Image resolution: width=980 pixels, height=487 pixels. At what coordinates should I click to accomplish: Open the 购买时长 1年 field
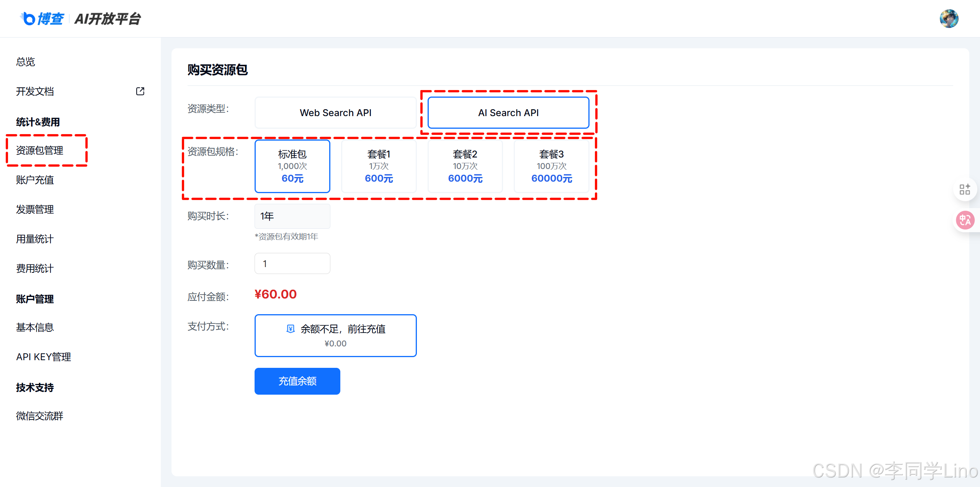(292, 216)
